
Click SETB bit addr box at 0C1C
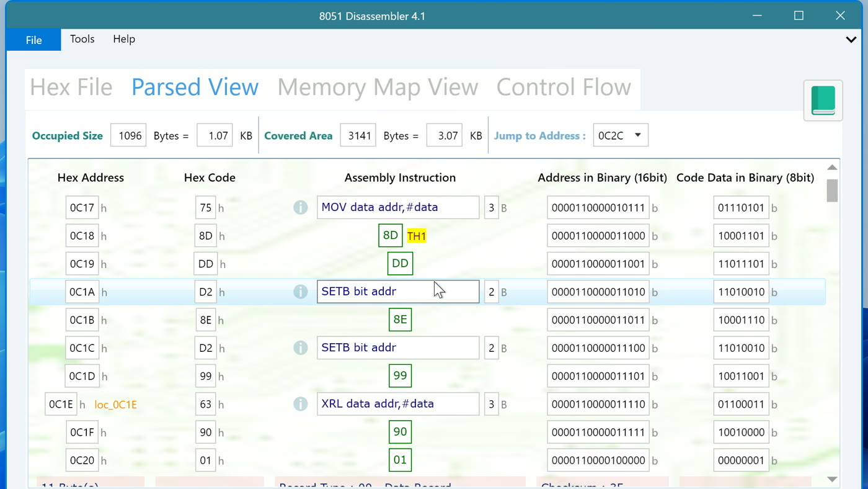pos(398,348)
